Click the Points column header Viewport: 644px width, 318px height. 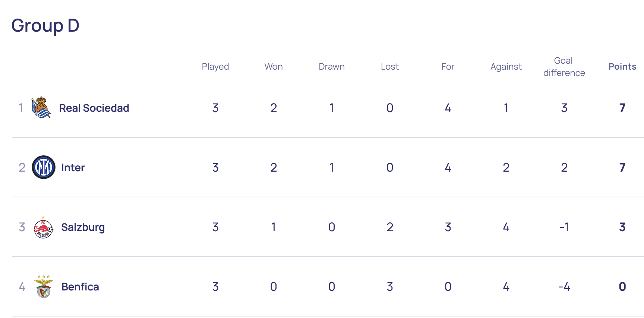coord(622,67)
